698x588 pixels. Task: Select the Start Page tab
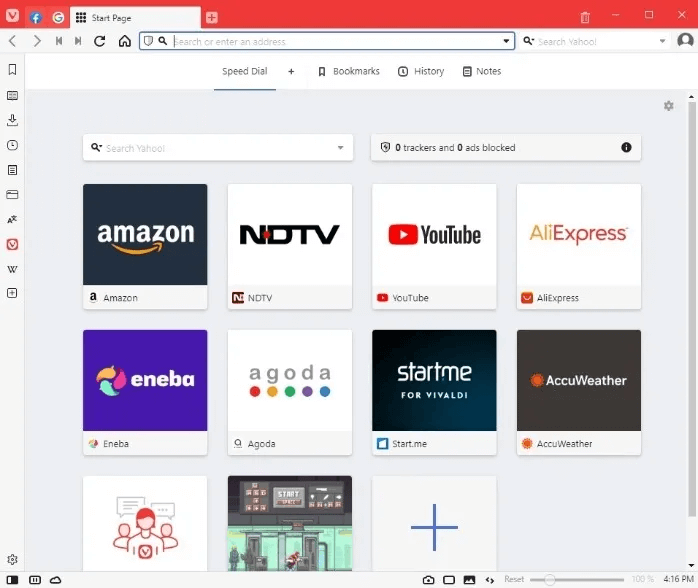click(x=135, y=18)
